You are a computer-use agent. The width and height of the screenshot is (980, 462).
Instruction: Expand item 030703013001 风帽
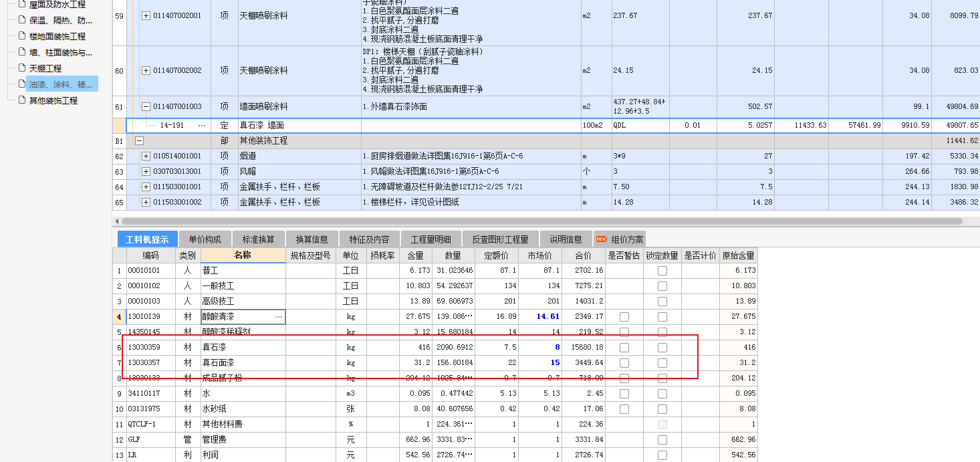click(x=146, y=171)
